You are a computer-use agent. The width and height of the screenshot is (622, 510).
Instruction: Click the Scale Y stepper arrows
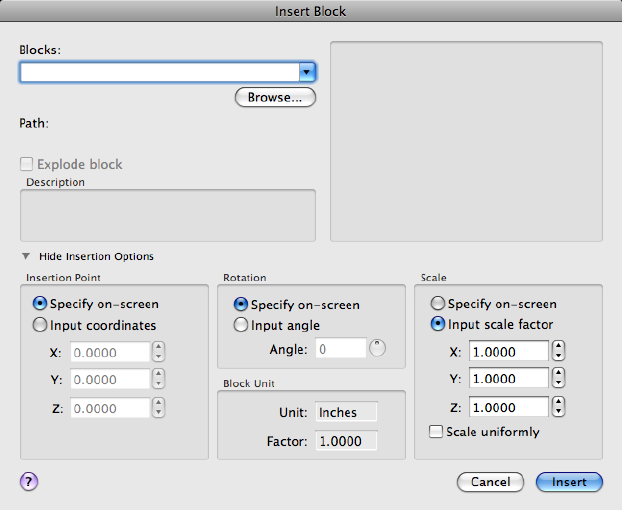(x=559, y=379)
